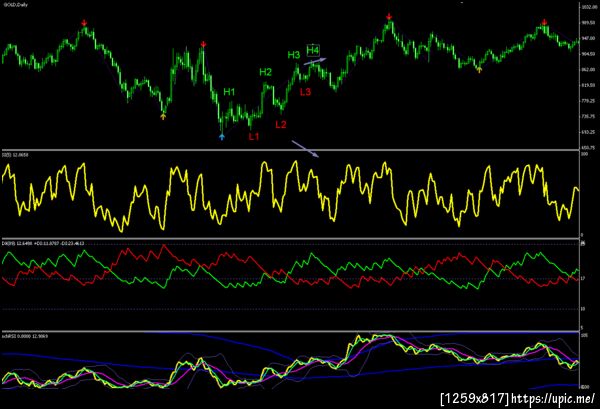
Task: Click the leftmost orange up arrow marker
Action: pyautogui.click(x=163, y=116)
